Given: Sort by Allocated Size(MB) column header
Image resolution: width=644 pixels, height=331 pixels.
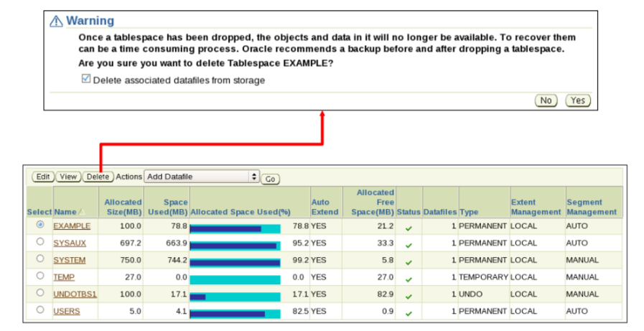Looking at the screenshot, I should coord(123,207).
